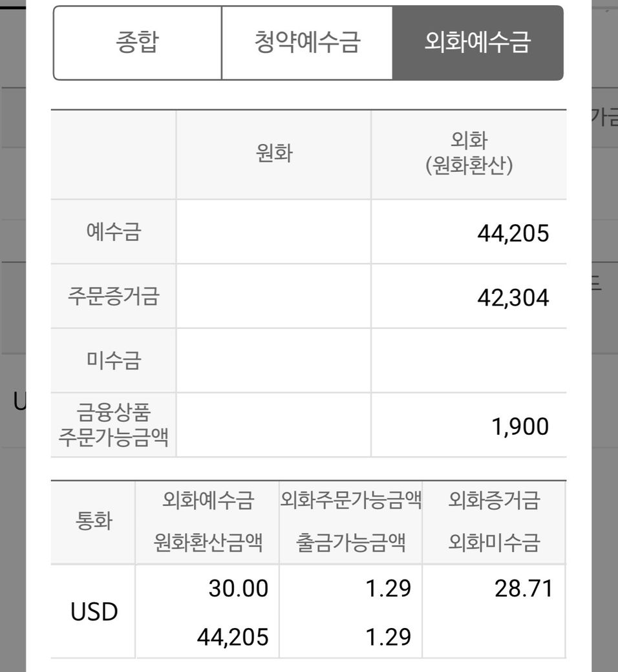
Task: Click the 원화 column header
Action: [274, 154]
